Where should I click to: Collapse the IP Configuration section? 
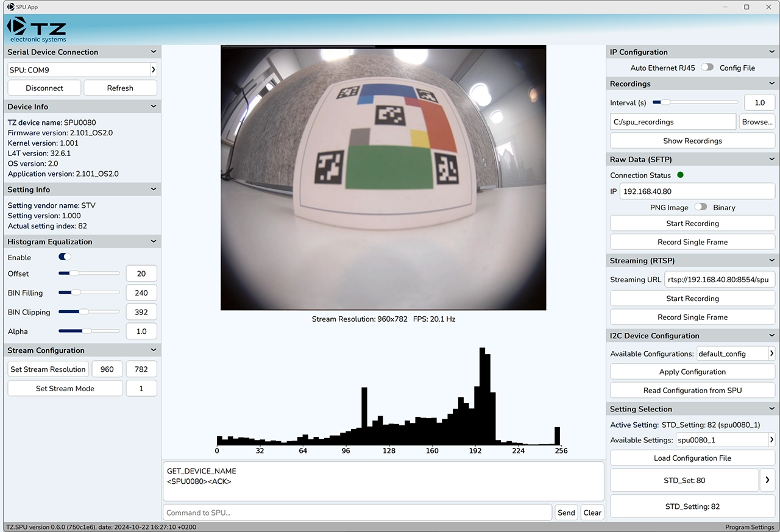point(772,52)
